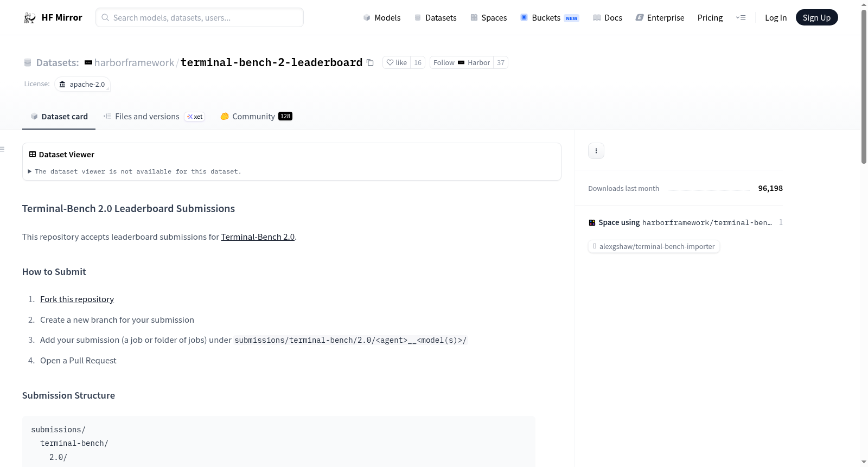Screen dimensions: 868x467
Task: Click 'Create a new branch for your submission'
Action: tap(117, 320)
